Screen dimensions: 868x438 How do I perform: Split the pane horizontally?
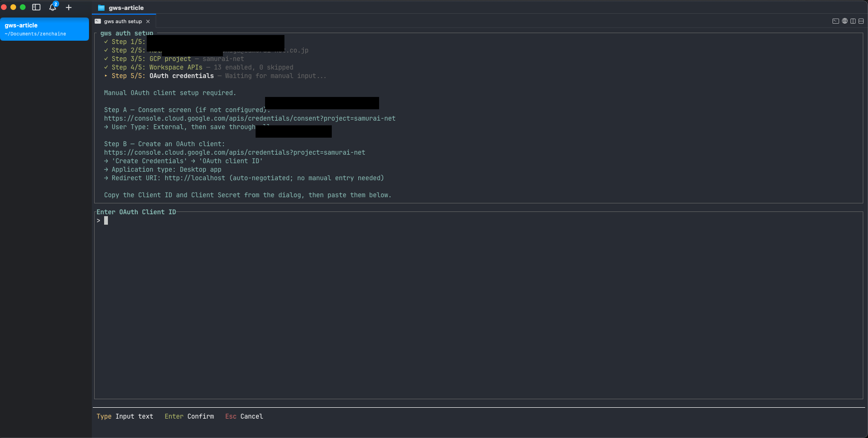[x=861, y=21]
